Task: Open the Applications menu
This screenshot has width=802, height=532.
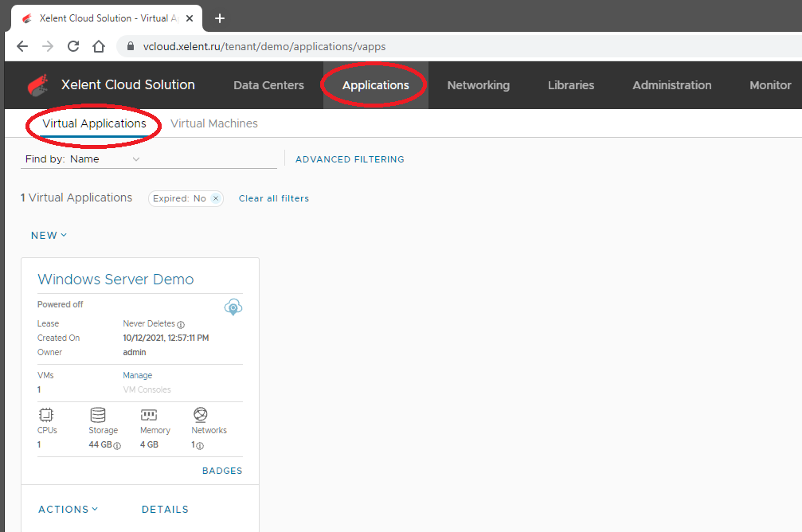Action: click(x=375, y=85)
